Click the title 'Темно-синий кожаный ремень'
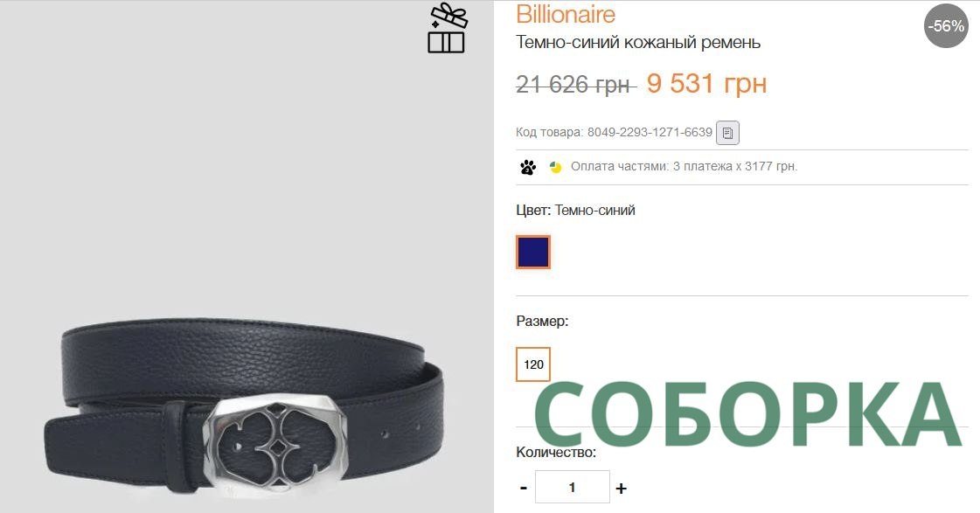 click(638, 43)
